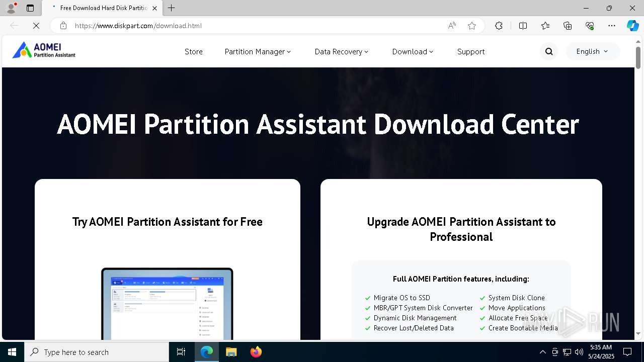Click "AOMEI Partition Assistant Download Center" title

(318, 124)
